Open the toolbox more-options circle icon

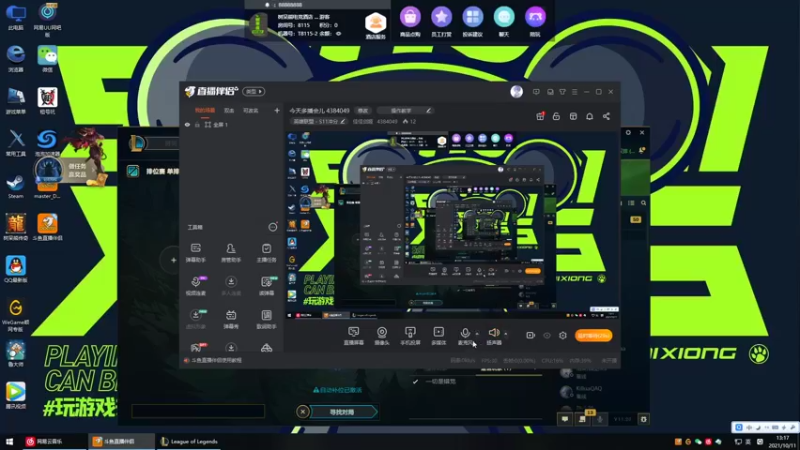pyautogui.click(x=273, y=227)
